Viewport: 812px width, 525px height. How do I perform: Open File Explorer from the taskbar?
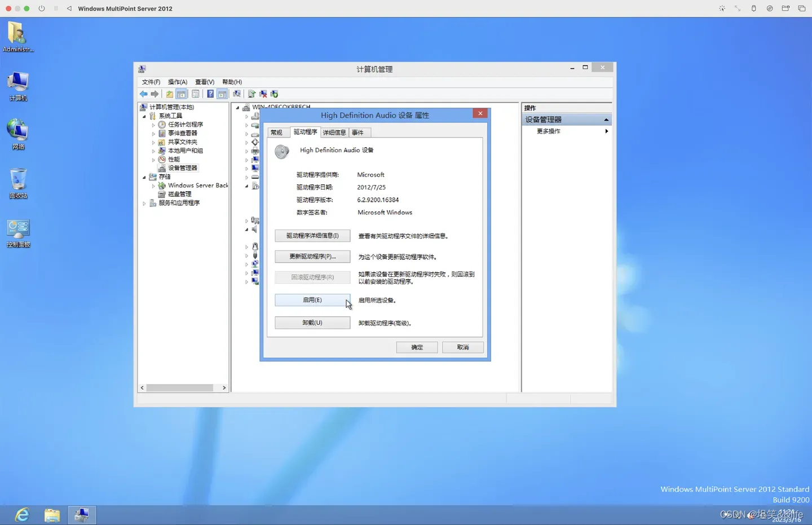pos(52,515)
